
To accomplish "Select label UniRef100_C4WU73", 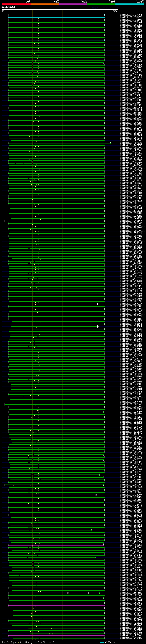I will point(131,357).
